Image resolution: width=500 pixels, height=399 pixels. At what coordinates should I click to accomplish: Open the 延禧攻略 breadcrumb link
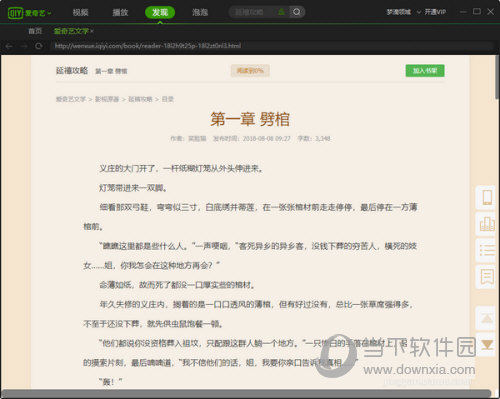(140, 99)
